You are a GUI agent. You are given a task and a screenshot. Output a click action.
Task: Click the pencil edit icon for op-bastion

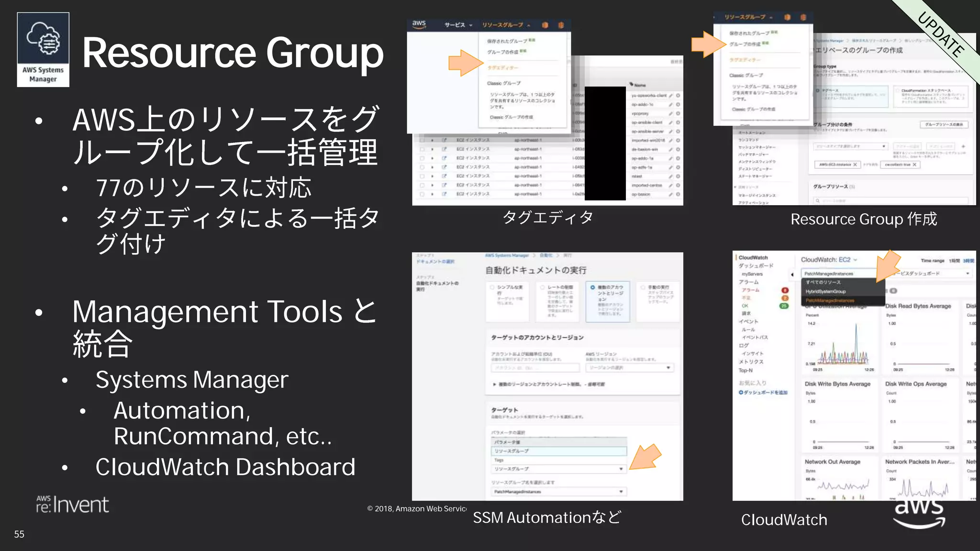(671, 194)
